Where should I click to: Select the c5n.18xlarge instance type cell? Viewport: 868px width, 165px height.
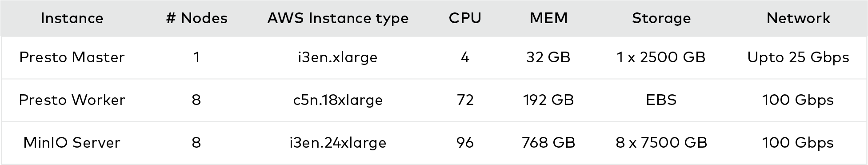click(338, 101)
